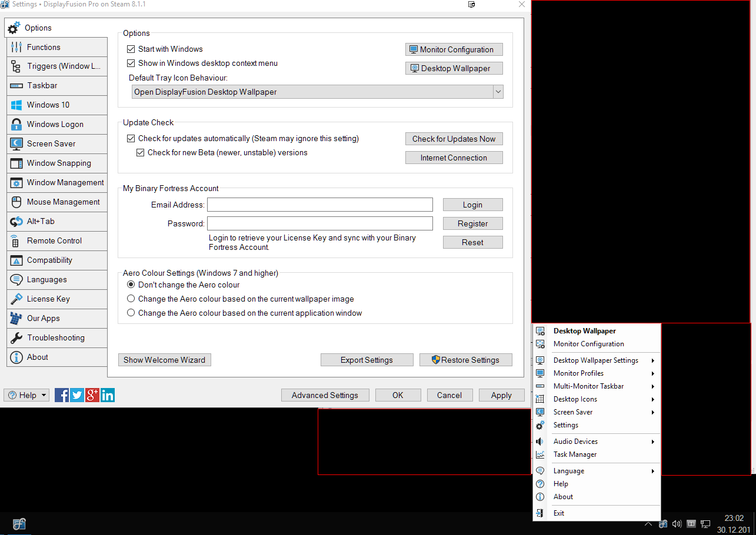Choose Aero colour based on current application window
The image size is (756, 535).
(131, 313)
